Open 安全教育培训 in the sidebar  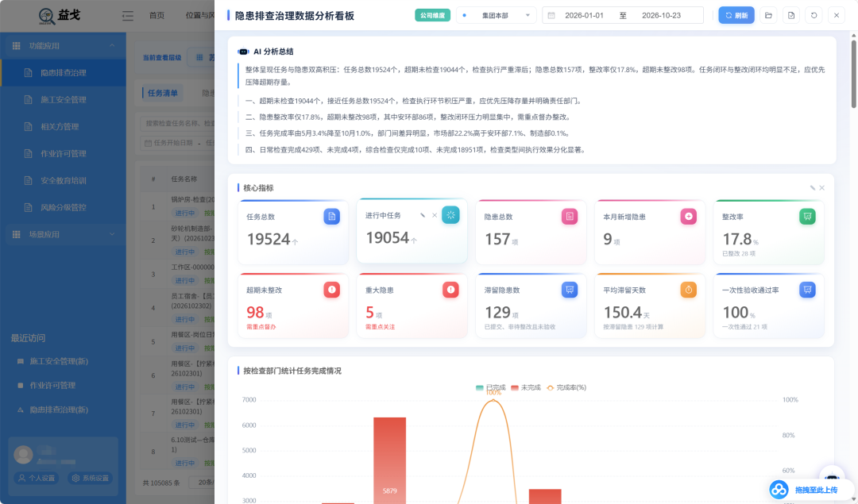(63, 180)
